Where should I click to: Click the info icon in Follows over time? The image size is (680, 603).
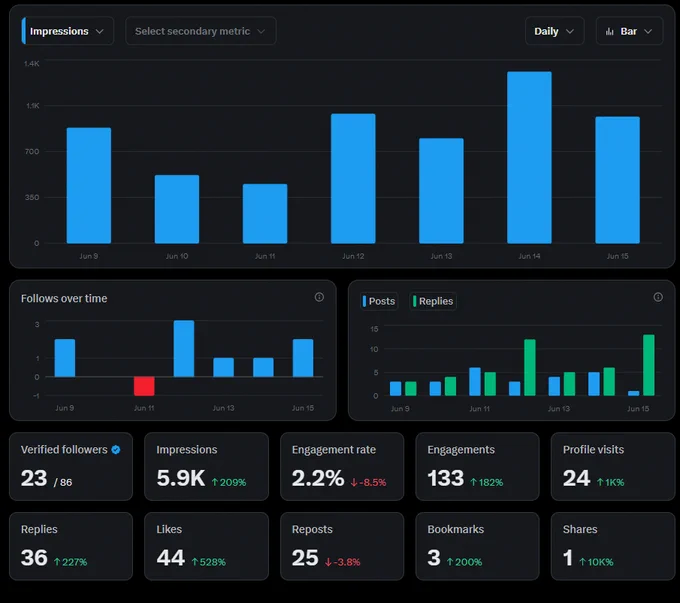tap(319, 297)
